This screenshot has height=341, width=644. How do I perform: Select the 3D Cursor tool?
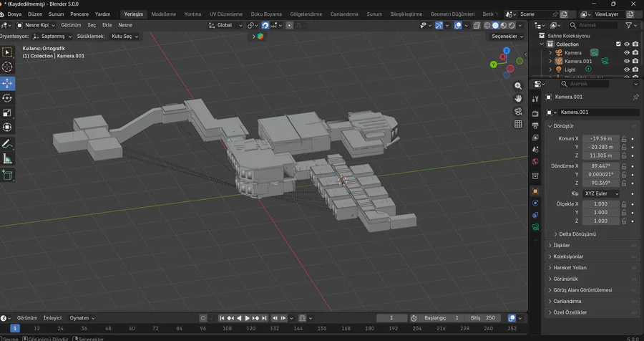coord(7,67)
